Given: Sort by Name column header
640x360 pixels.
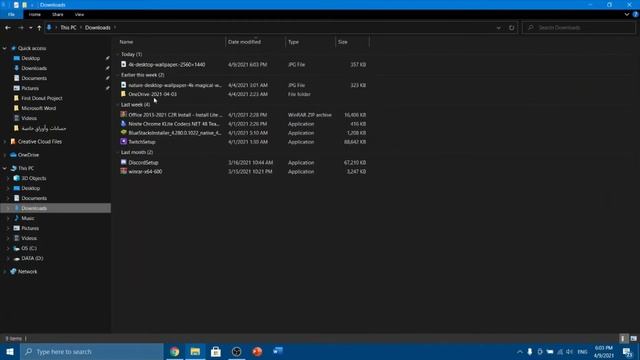Looking at the screenshot, I should pos(126,42).
